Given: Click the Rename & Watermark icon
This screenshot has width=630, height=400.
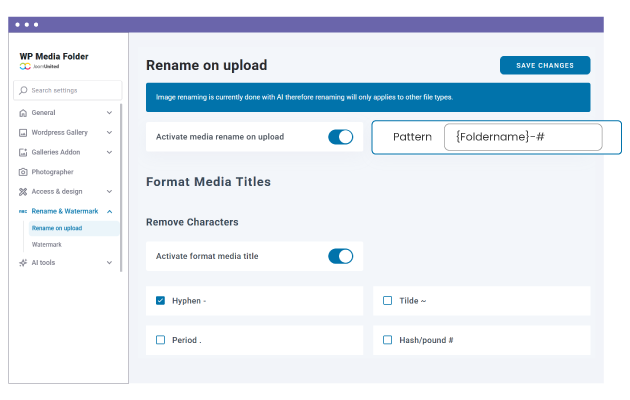Looking at the screenshot, I should click(23, 211).
